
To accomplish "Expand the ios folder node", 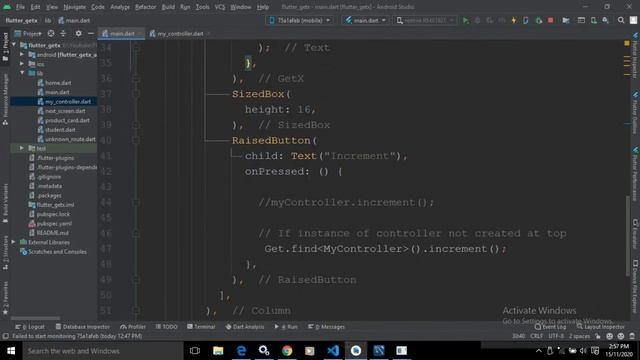I will [22, 64].
